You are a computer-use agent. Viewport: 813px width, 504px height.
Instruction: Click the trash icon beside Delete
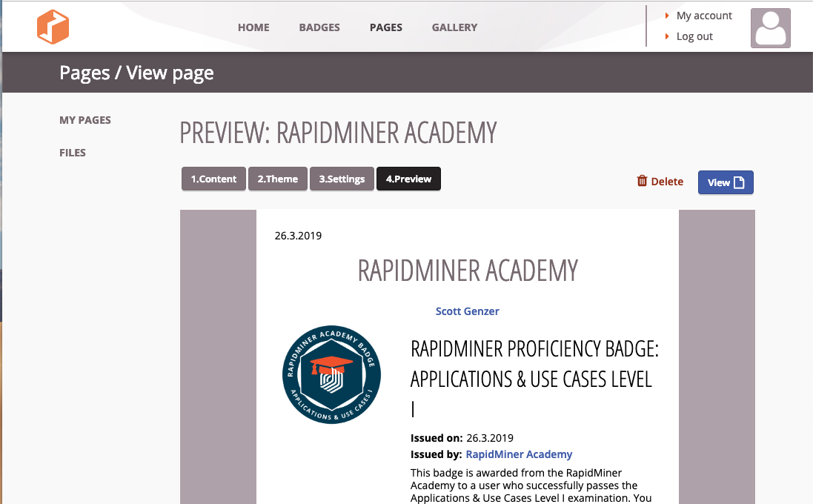click(x=642, y=181)
